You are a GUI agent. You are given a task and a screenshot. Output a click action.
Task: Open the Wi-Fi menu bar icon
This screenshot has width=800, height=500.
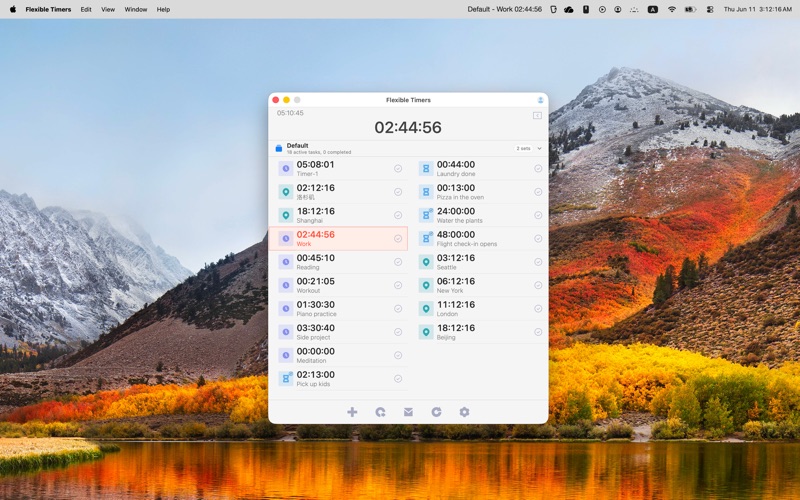(x=671, y=9)
